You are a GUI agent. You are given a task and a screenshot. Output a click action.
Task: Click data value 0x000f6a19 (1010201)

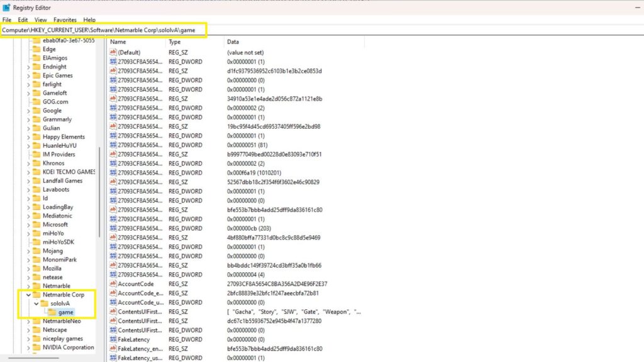coord(254,173)
